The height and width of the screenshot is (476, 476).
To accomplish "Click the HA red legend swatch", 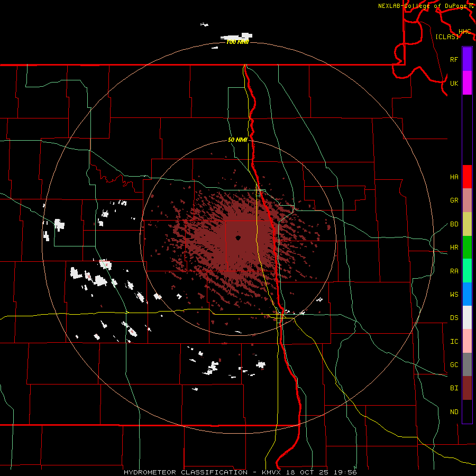I will tap(467, 177).
